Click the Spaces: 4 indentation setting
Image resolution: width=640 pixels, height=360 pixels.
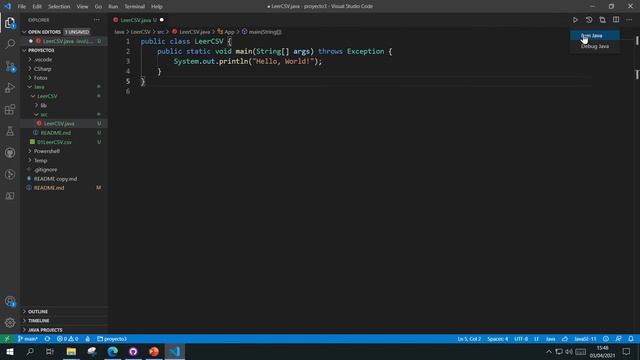coord(498,339)
